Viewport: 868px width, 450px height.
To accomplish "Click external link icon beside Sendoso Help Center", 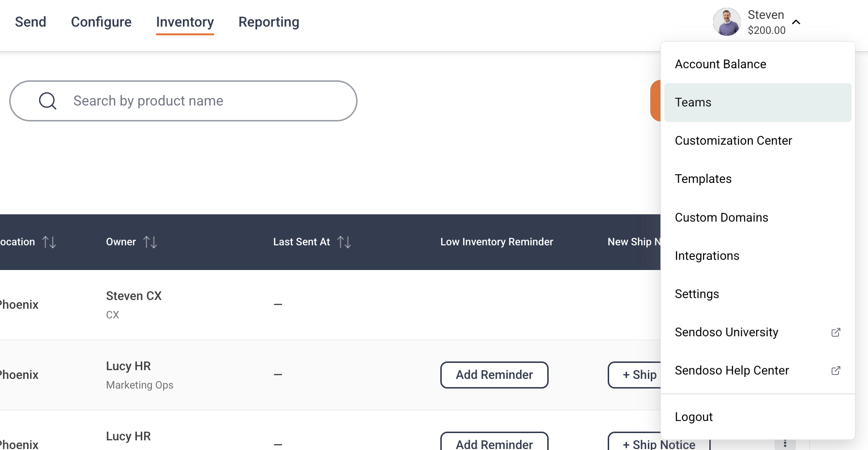I will click(x=836, y=370).
